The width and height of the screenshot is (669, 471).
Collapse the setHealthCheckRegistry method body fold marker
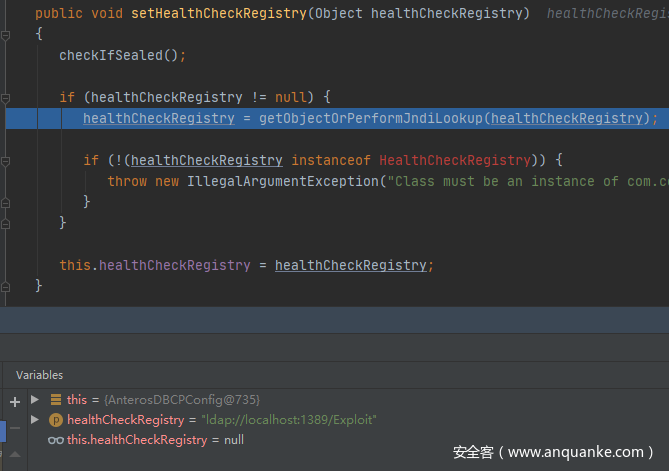coord(6,34)
